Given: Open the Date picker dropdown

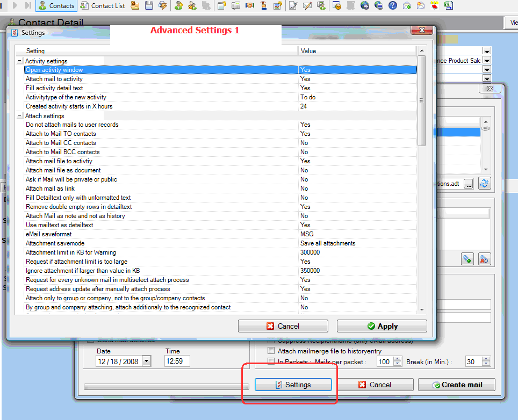Looking at the screenshot, I should 146,361.
